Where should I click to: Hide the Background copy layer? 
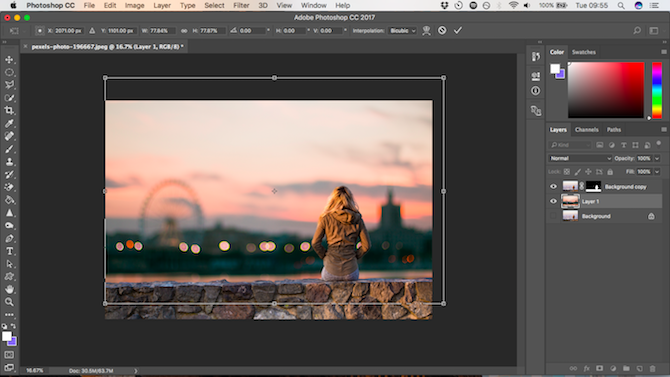tap(553, 186)
